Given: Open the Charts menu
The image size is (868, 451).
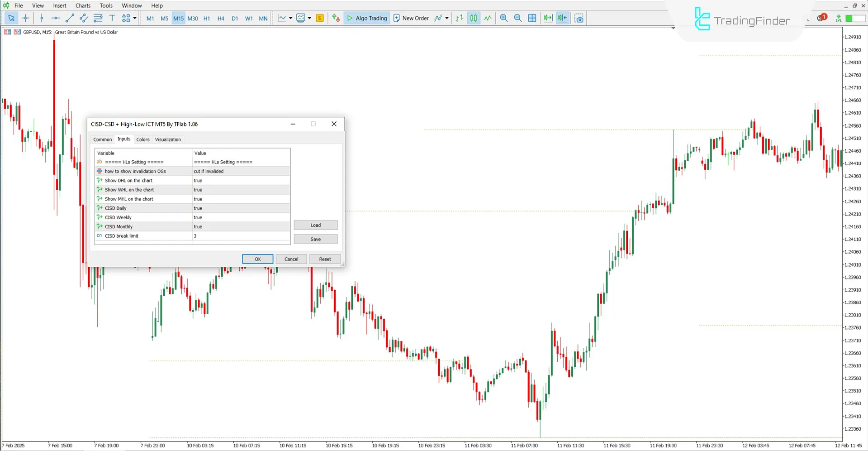Looking at the screenshot, I should [83, 5].
